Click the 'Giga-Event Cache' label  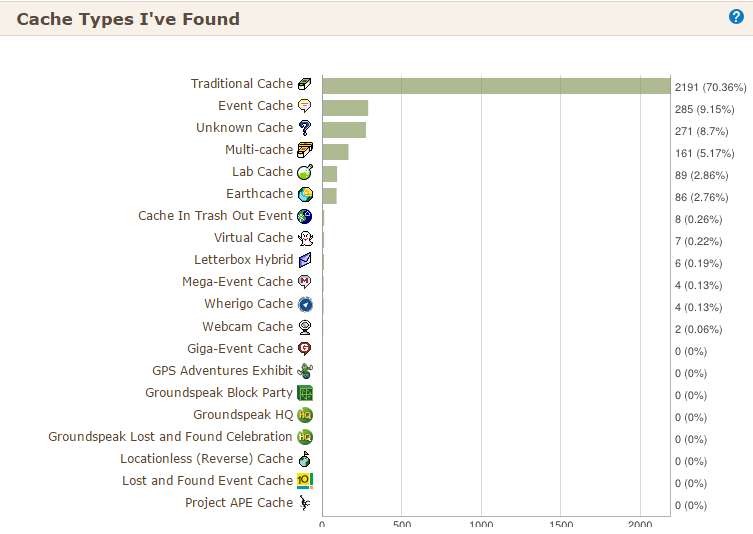pos(240,349)
